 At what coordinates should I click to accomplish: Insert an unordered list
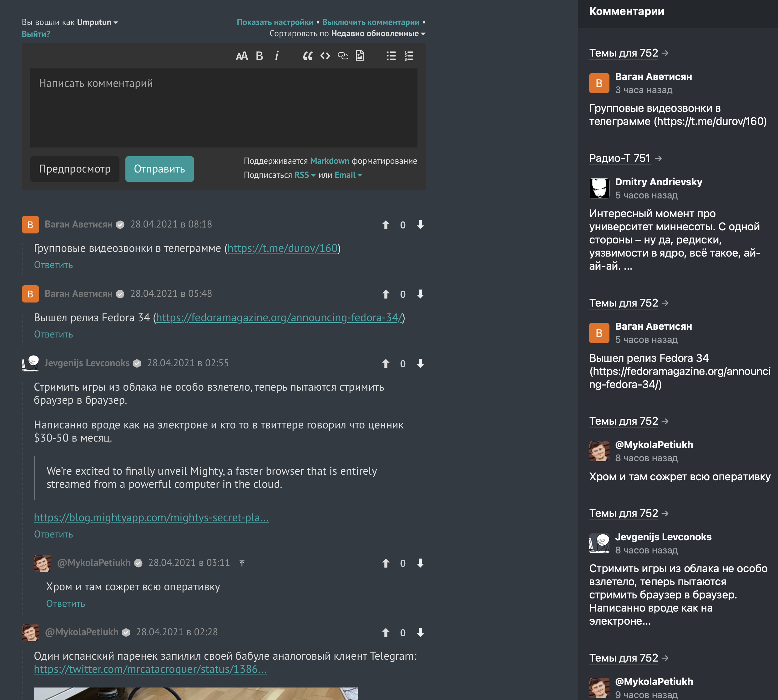click(391, 56)
